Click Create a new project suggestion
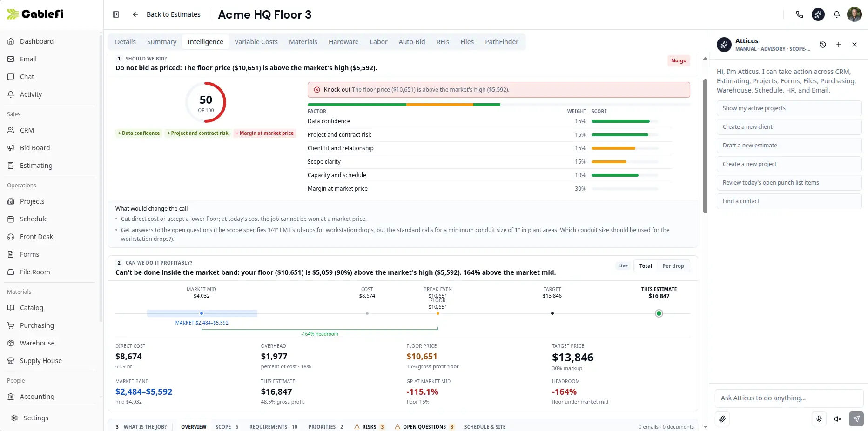This screenshot has width=868, height=431. click(x=789, y=164)
